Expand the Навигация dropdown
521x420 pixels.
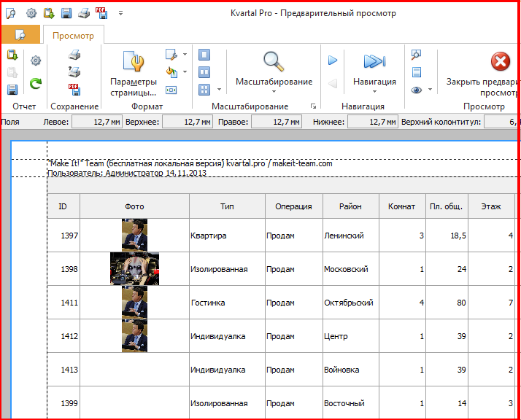click(374, 91)
